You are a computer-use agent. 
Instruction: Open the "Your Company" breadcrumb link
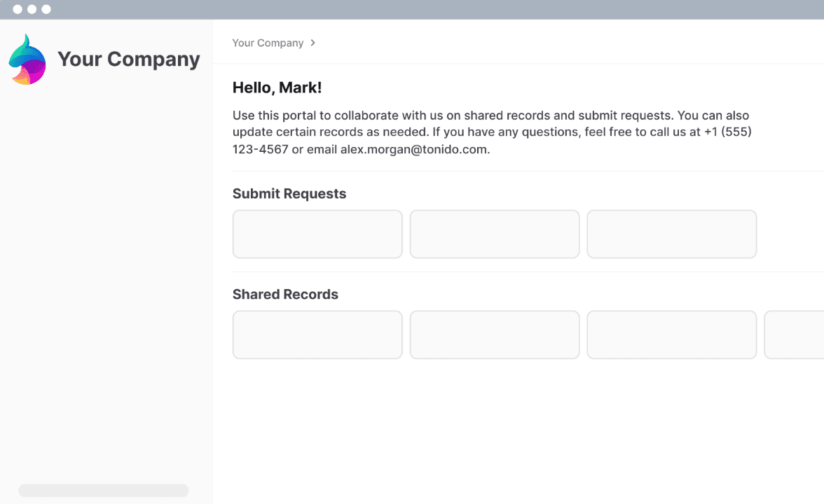(268, 43)
